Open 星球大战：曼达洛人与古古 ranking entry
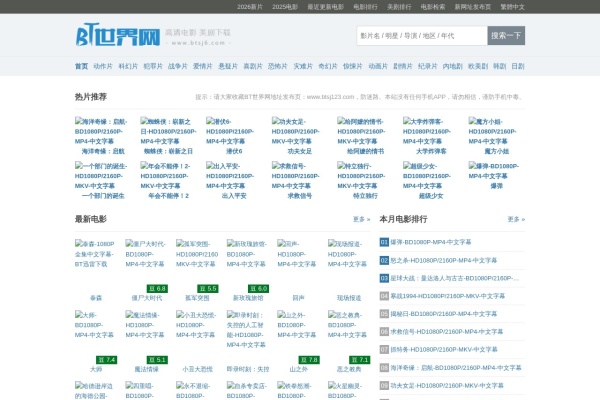The width and height of the screenshot is (600, 400). point(455,278)
